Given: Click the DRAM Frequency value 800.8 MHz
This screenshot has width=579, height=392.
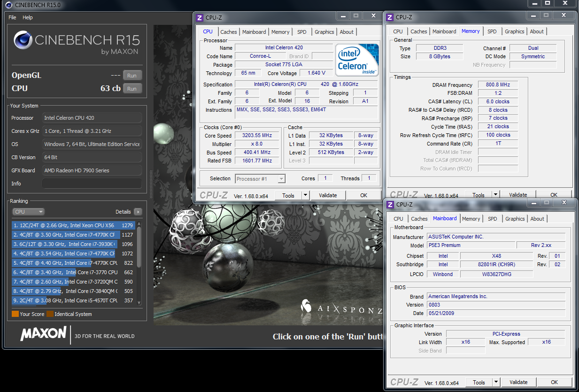Looking at the screenshot, I should (x=498, y=85).
